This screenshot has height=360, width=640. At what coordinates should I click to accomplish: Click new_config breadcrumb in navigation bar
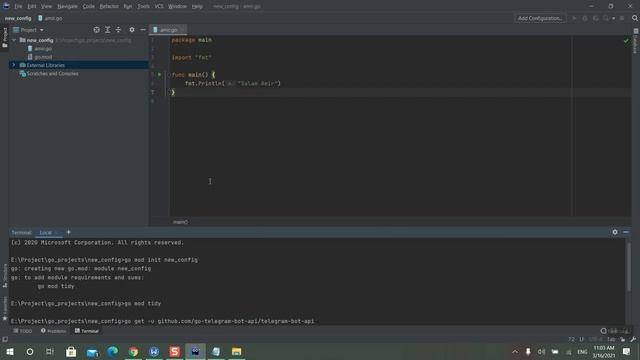click(18, 18)
